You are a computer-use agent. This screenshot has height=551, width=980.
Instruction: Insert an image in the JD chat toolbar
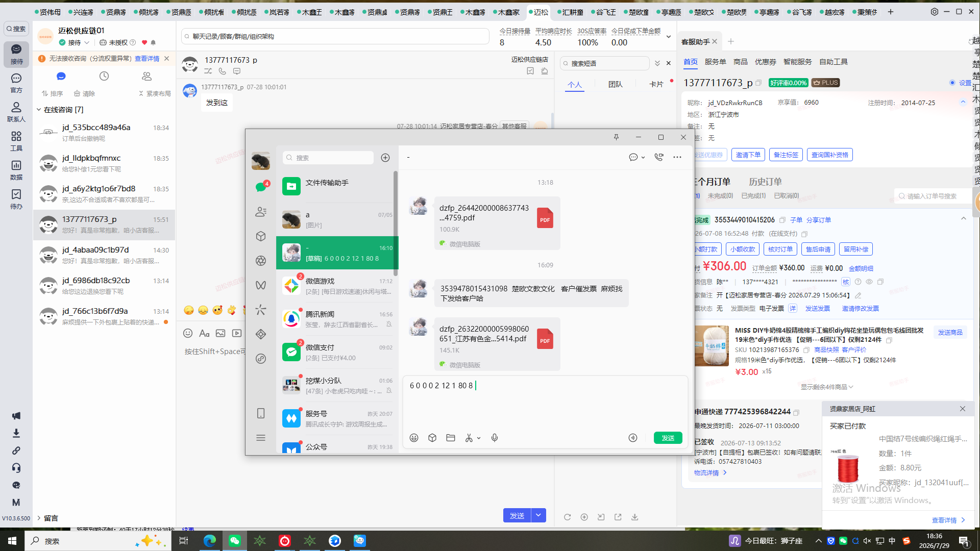(x=220, y=333)
